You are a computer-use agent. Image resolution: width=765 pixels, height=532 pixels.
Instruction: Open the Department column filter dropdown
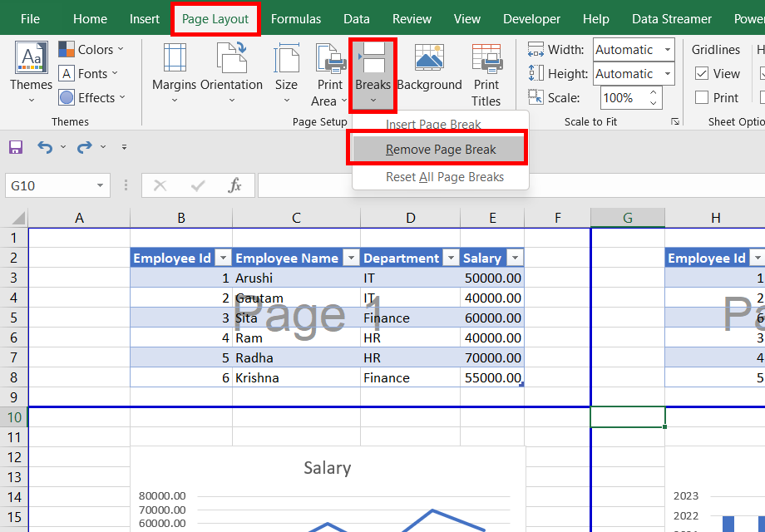pyautogui.click(x=452, y=258)
